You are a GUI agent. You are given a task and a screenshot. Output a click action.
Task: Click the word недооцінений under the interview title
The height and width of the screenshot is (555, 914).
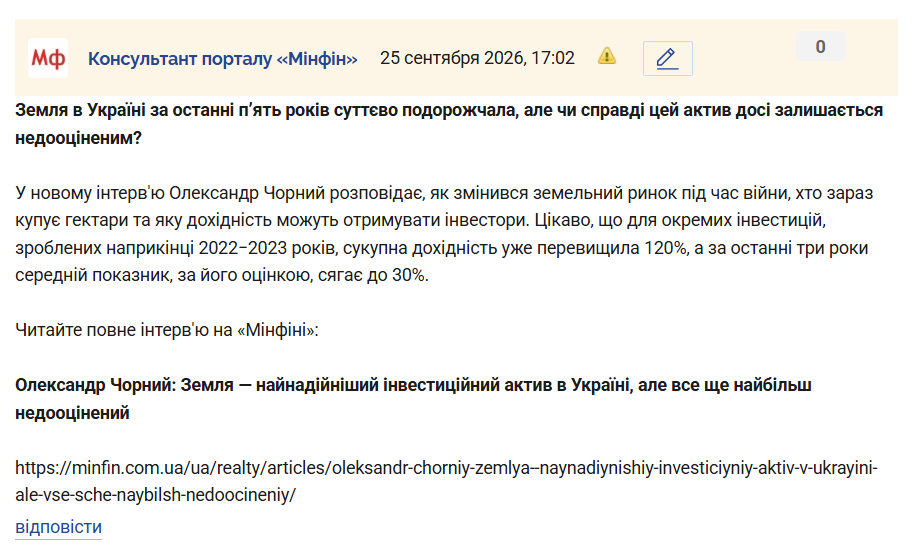tap(72, 413)
